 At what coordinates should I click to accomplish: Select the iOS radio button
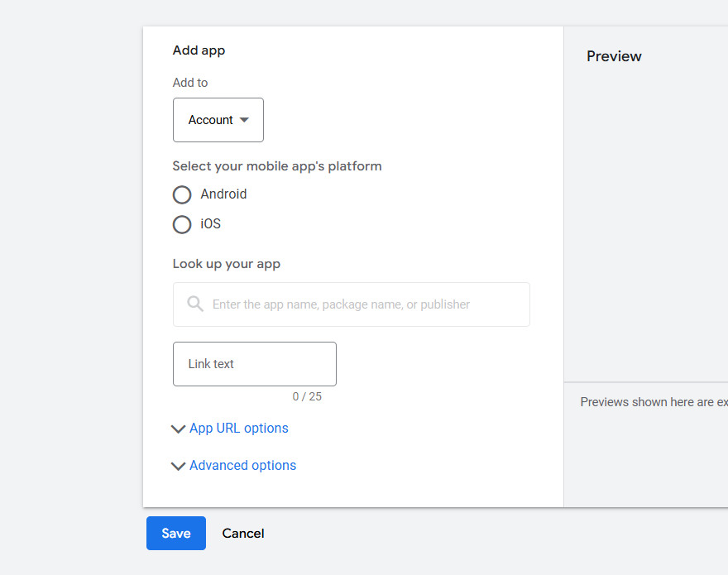point(182,224)
